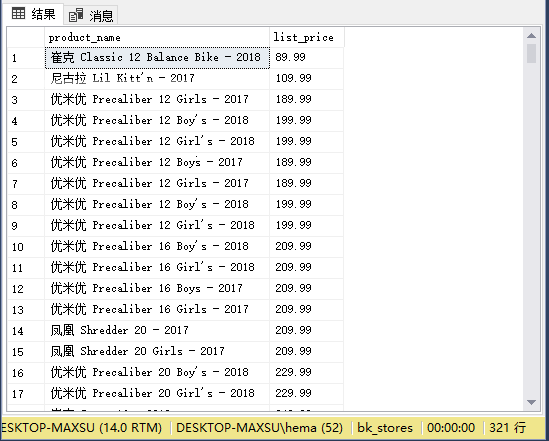Click the DESKTOP-MAXSU\hema (52) login status
The image size is (549, 441).
coord(259,428)
